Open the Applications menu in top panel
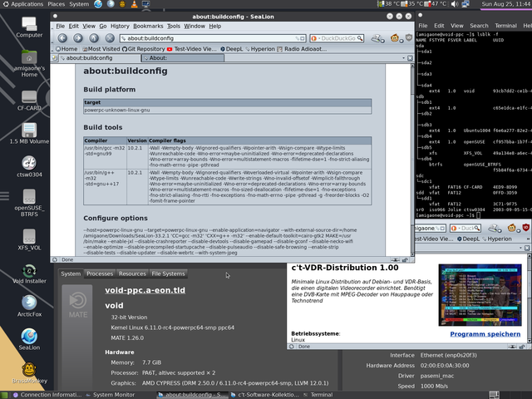 [23, 4]
